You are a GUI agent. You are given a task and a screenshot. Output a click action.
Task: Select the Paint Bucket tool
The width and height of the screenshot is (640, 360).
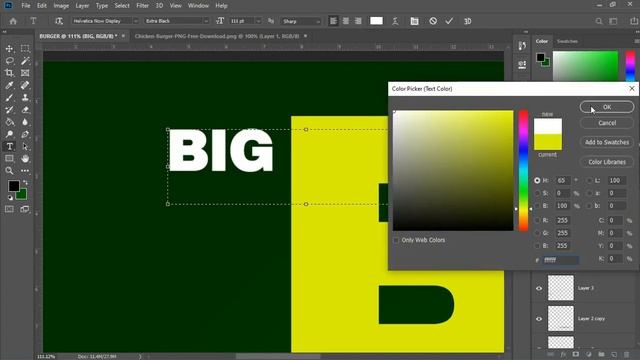coord(9,122)
